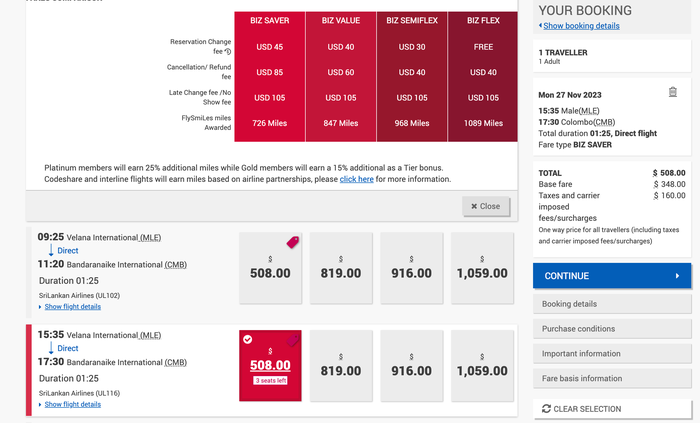
Task: Click the arrow icon on Continue button
Action: pos(677,276)
